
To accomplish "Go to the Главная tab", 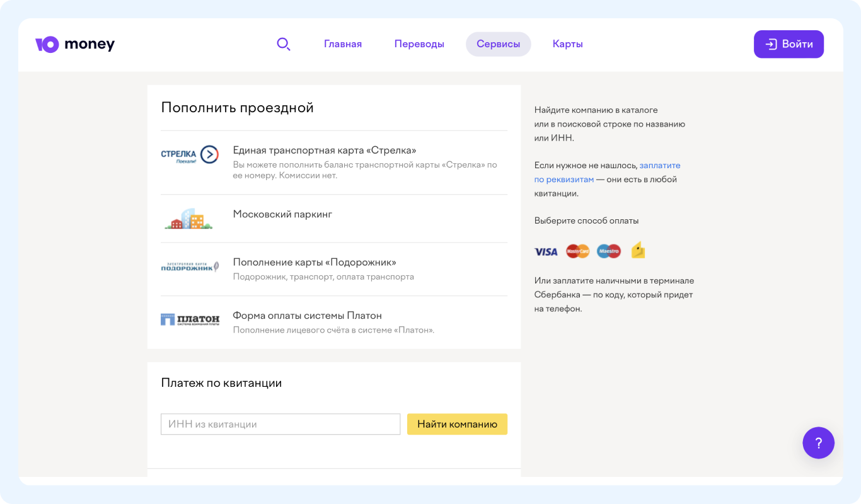I will pyautogui.click(x=343, y=44).
